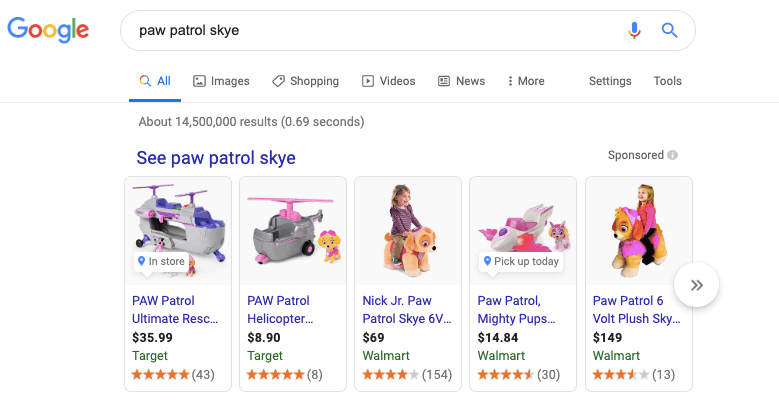Open the PAW Patrol Helicopter listing link
The image size is (779, 416).
point(280,310)
